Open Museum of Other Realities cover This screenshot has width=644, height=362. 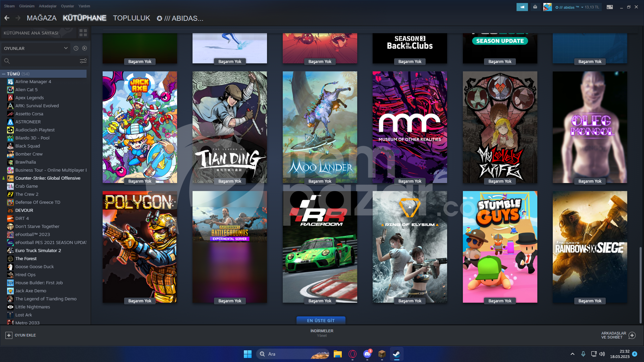point(410,127)
